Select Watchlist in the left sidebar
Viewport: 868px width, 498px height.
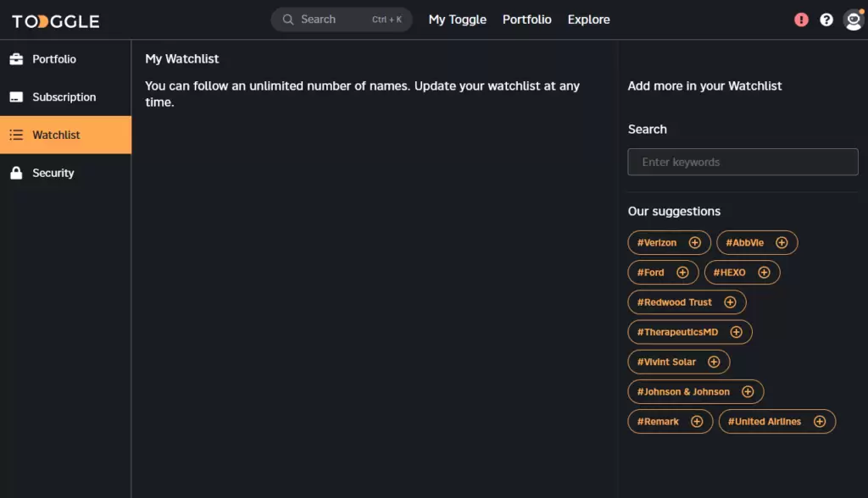click(x=65, y=135)
